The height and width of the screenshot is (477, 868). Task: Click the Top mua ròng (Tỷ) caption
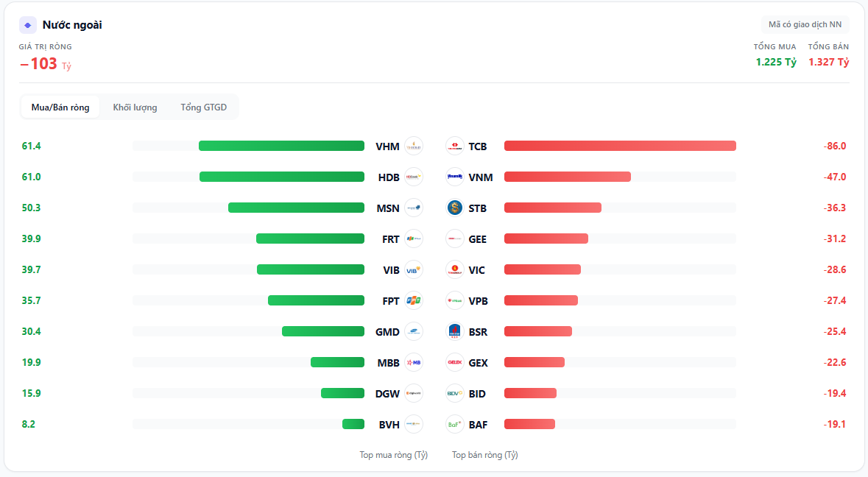click(x=394, y=455)
